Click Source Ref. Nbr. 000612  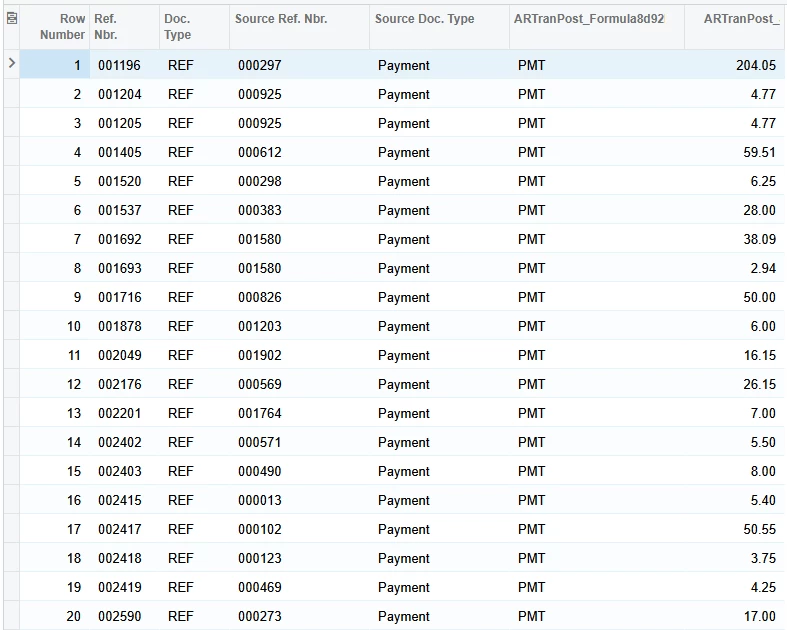click(x=259, y=152)
